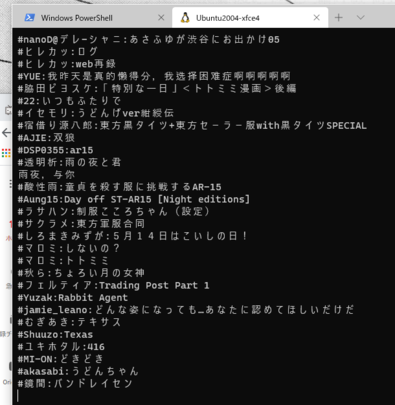Click the line '#akasabi:うどんちゃん'
The height and width of the screenshot is (405, 395).
(78, 371)
